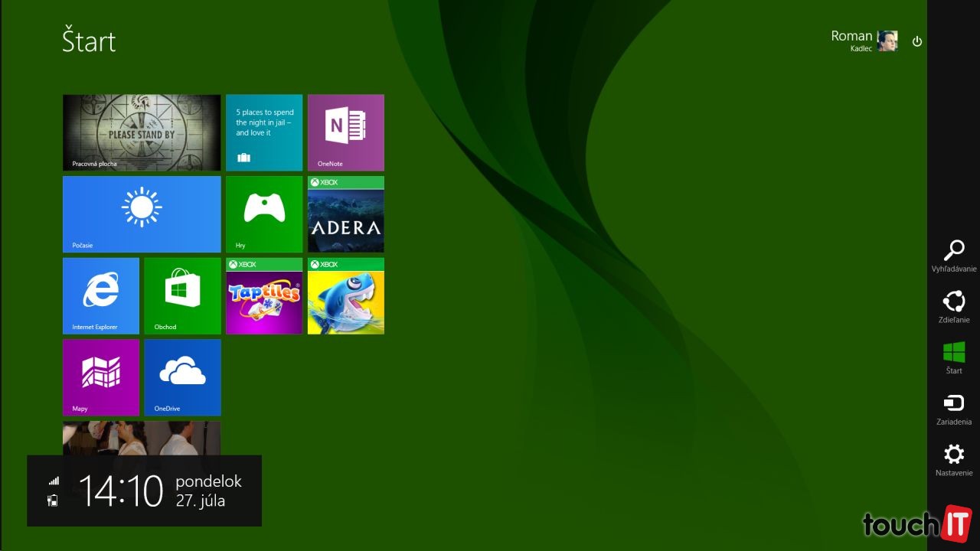Click the Štart charm Windows logo
Image resolution: width=980 pixels, height=551 pixels.
[953, 357]
